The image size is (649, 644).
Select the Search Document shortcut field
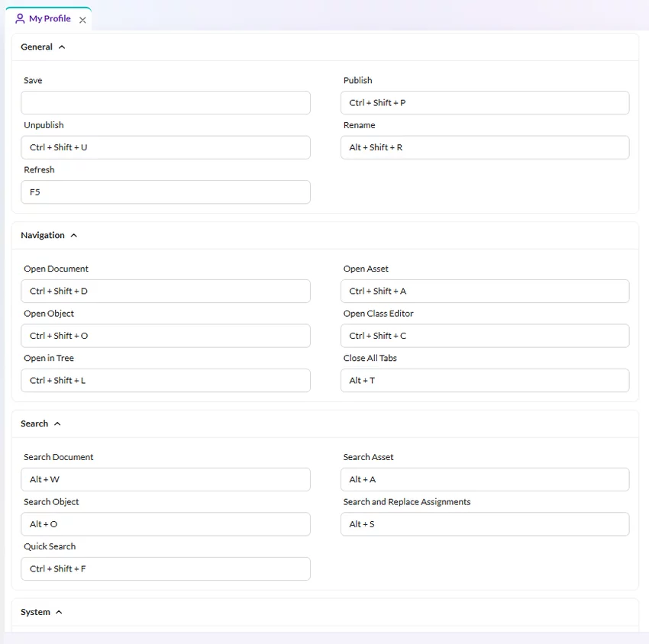pyautogui.click(x=166, y=479)
